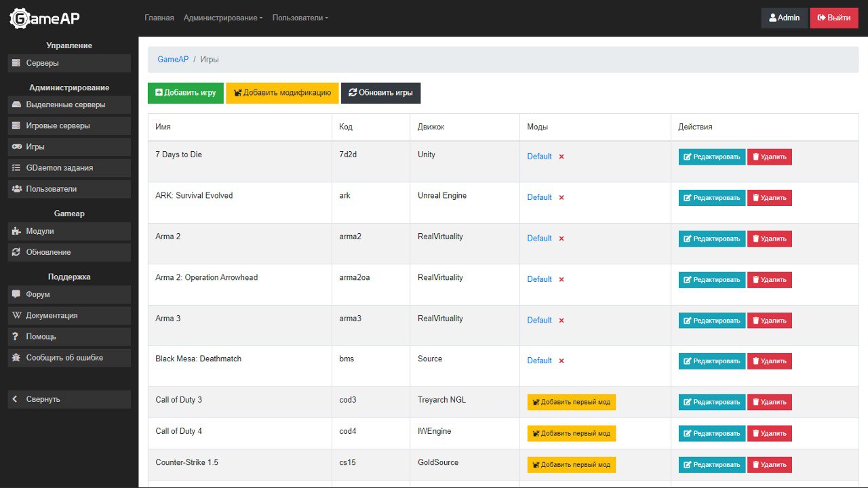This screenshot has width=868, height=488.
Task: Open GDaemon задания sidebar item
Action: tap(69, 168)
